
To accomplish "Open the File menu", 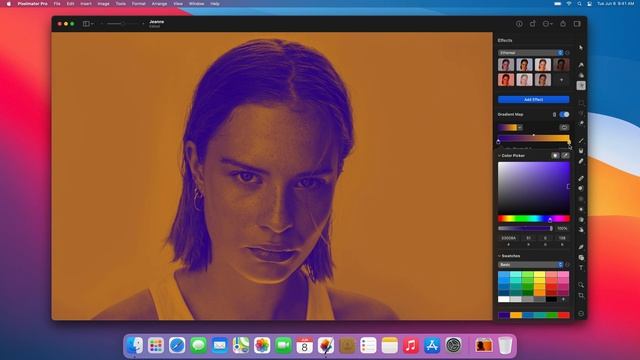I will click(x=57, y=4).
